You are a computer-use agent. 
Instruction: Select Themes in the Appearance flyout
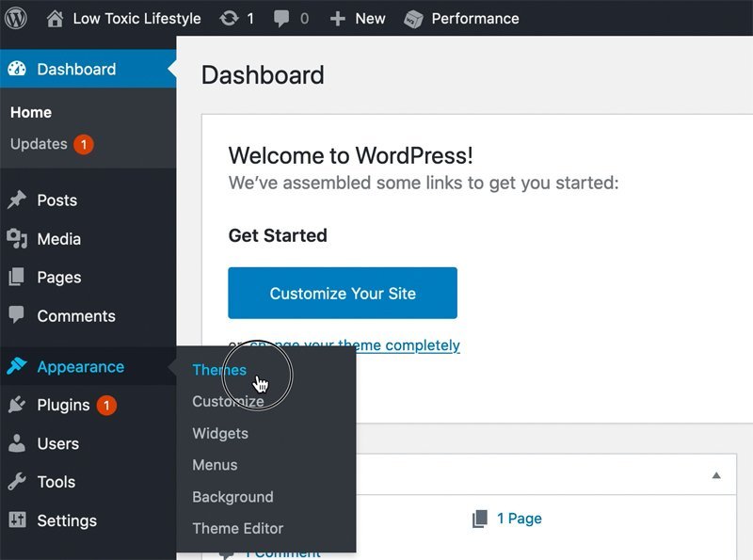pos(219,370)
